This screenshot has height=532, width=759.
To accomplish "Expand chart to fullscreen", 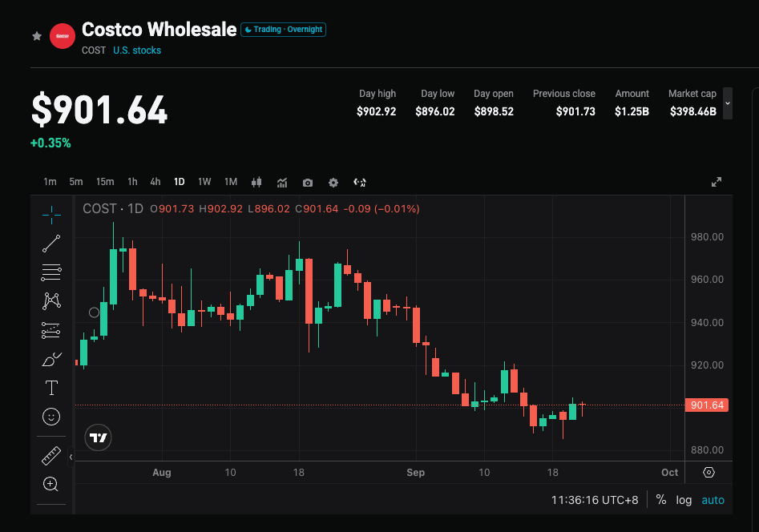I will click(717, 182).
